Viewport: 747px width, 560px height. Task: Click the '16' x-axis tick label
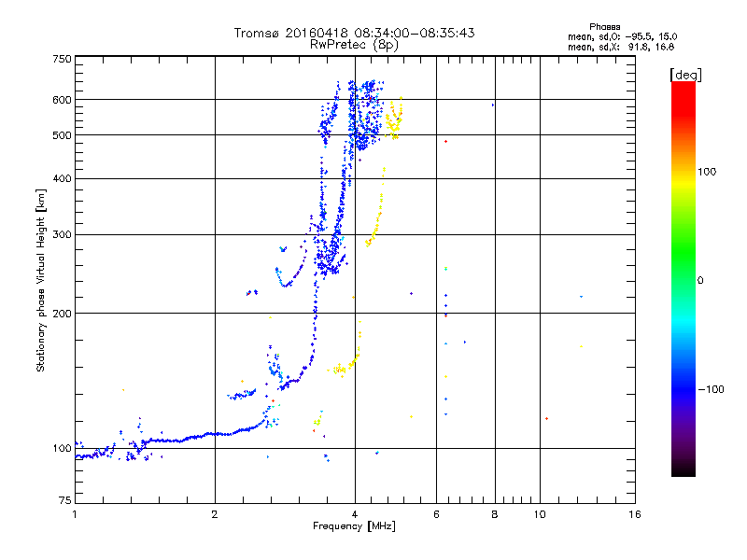(x=635, y=514)
